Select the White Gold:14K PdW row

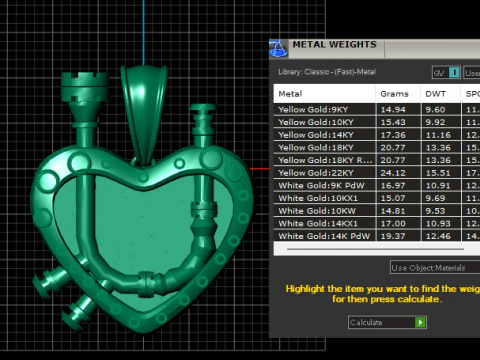click(377, 236)
